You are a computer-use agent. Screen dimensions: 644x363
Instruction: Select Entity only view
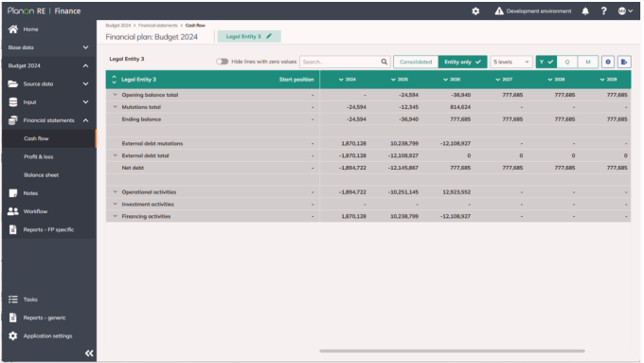click(x=462, y=62)
